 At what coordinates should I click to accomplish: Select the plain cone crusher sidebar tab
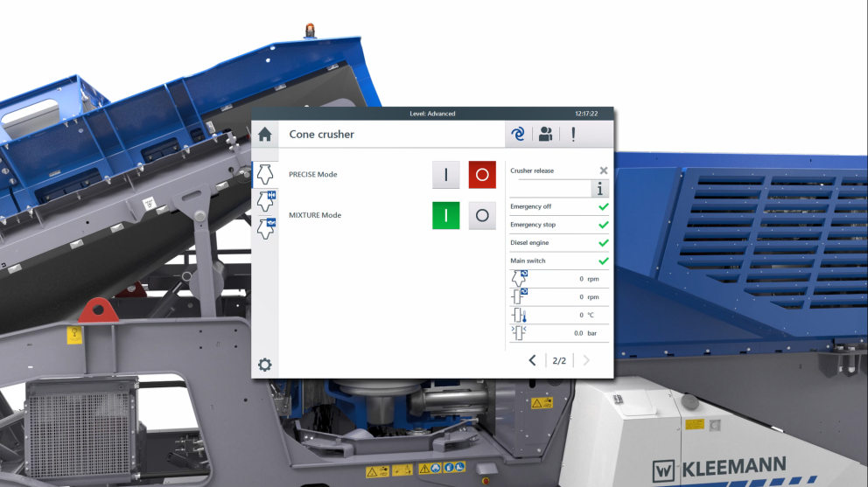(x=265, y=174)
